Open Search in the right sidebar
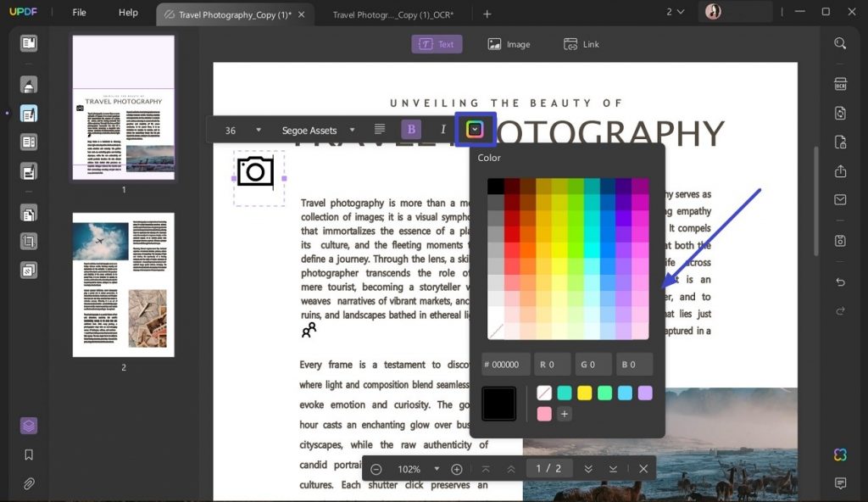This screenshot has width=868, height=502. click(x=839, y=44)
